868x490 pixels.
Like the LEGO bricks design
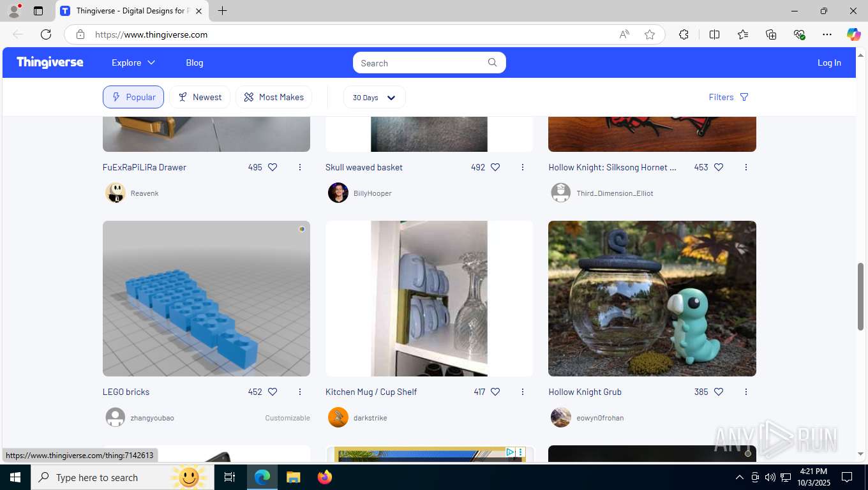click(273, 392)
